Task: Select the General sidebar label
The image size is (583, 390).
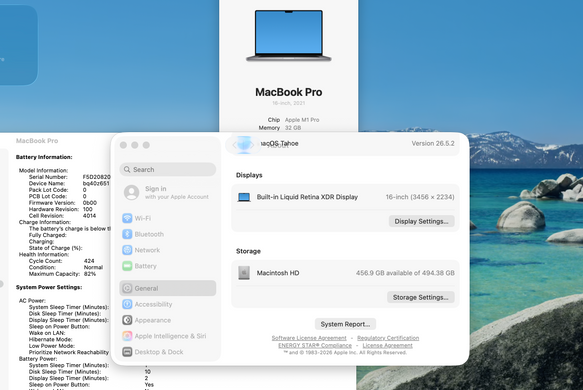Action: (x=146, y=288)
